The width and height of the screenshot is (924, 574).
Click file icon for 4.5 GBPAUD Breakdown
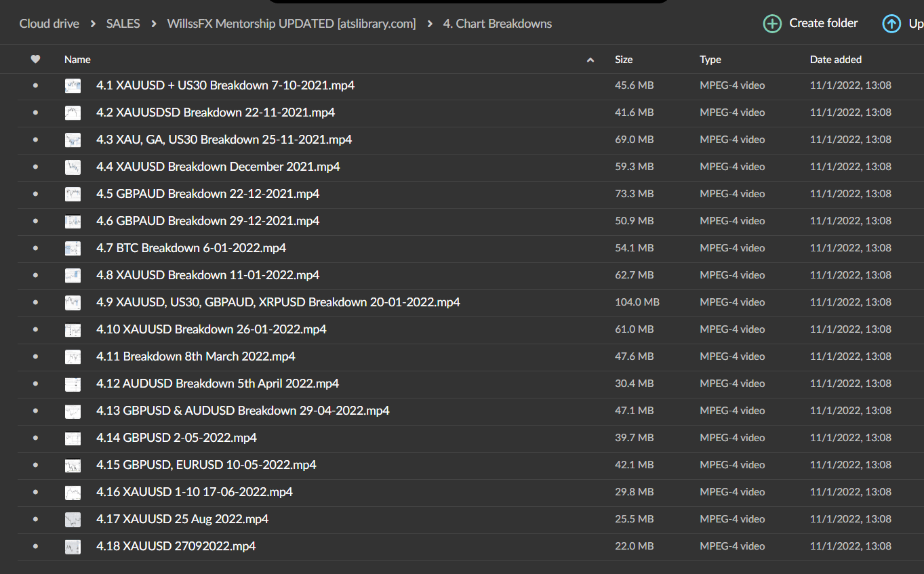point(73,194)
